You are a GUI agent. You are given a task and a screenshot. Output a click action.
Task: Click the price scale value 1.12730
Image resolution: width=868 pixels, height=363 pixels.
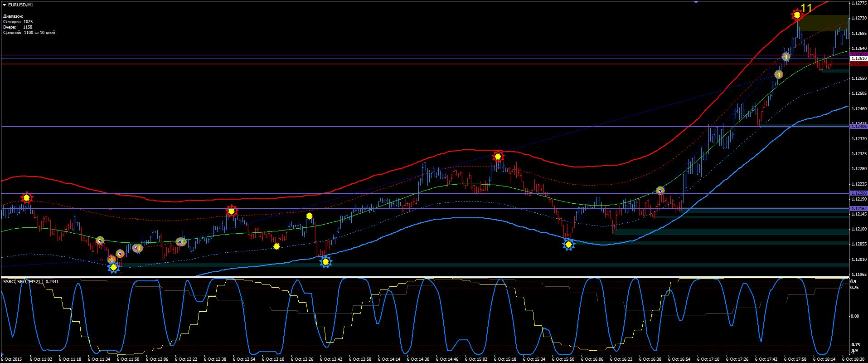[859, 18]
